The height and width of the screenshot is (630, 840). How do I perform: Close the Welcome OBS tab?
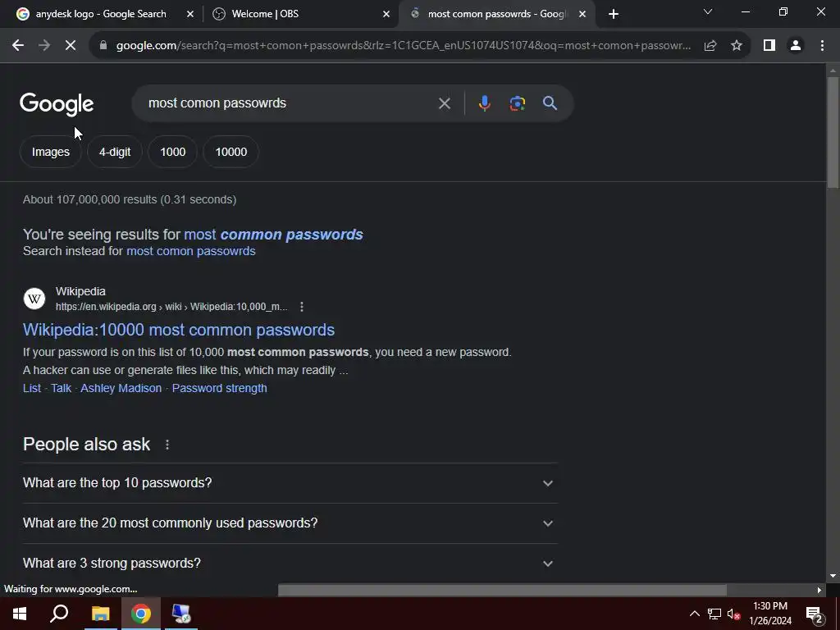coord(386,14)
